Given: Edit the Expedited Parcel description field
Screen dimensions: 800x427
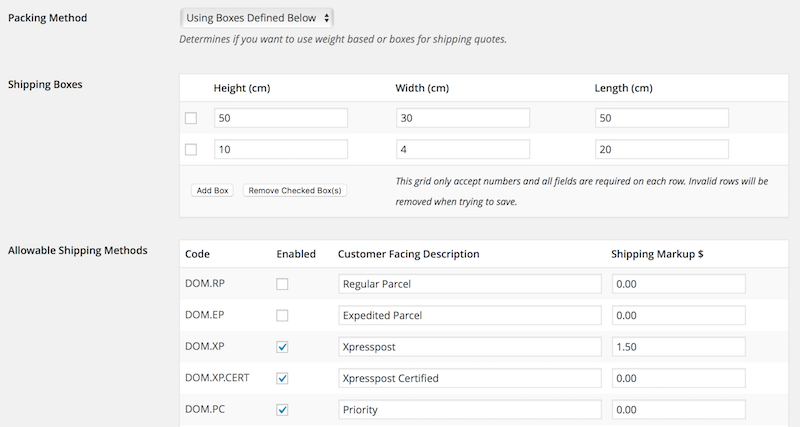Looking at the screenshot, I should tap(469, 315).
